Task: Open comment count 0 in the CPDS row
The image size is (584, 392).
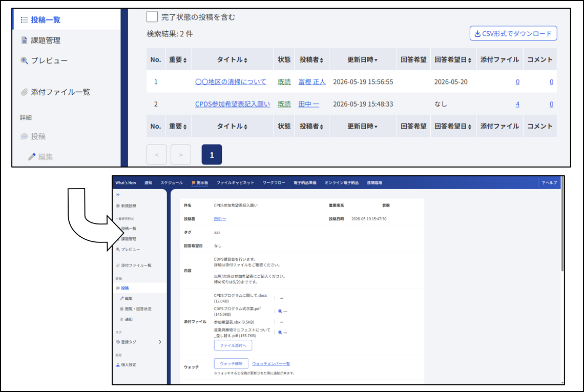Action: (x=551, y=105)
